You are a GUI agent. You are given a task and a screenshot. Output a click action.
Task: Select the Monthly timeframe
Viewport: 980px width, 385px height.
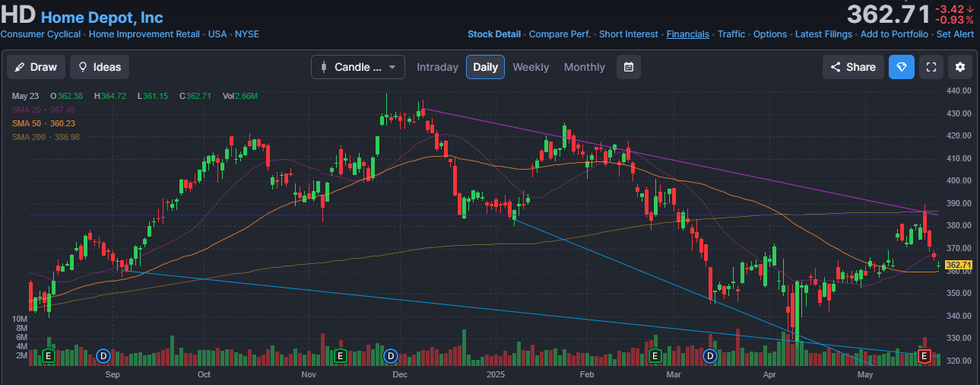point(584,67)
